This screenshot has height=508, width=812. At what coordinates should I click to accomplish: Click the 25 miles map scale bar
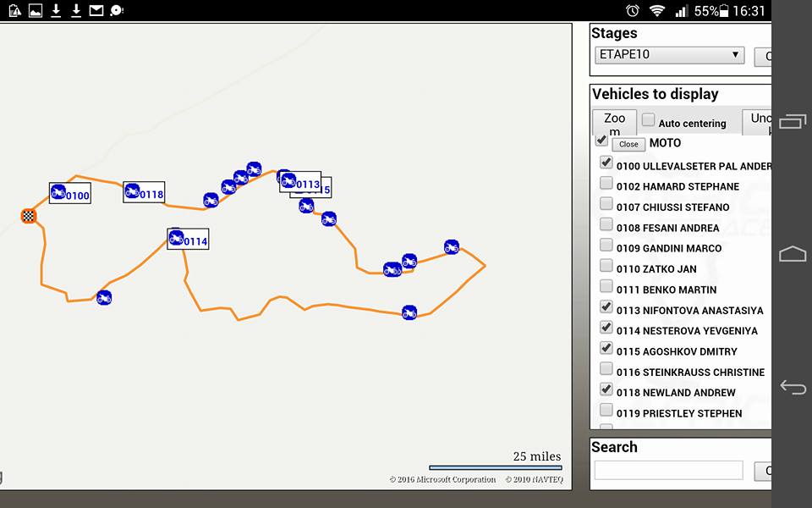pos(495,467)
